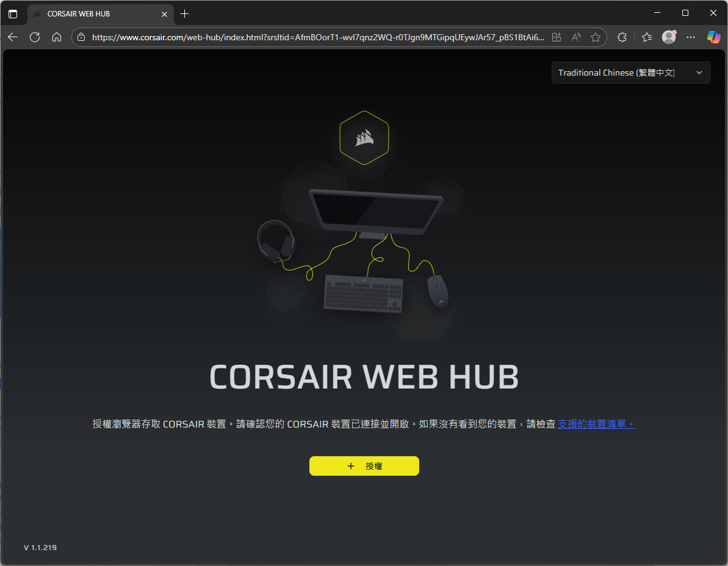Minimize the browser window
This screenshot has height=566, width=728.
coord(657,13)
